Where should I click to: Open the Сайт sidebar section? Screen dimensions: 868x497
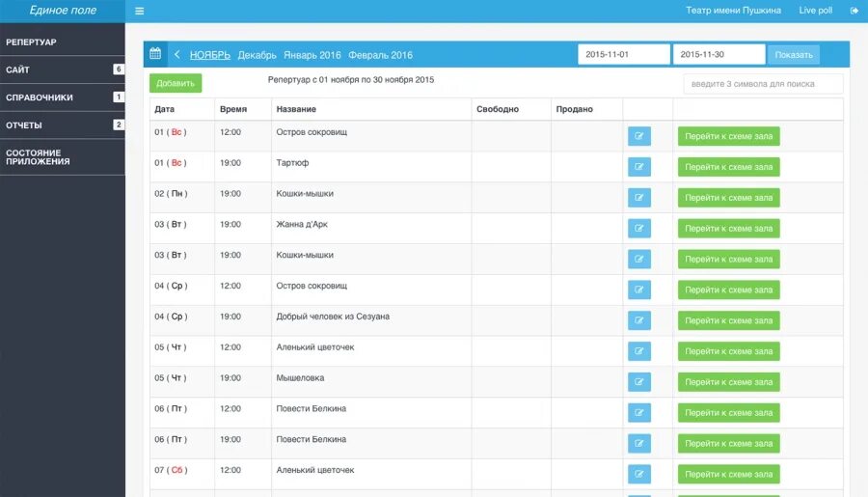pos(63,69)
